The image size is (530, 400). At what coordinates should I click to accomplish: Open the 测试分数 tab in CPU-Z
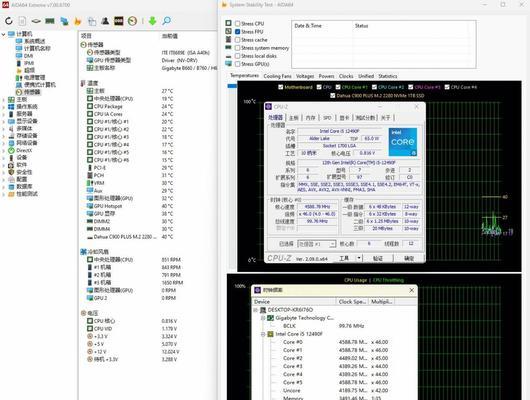pos(365,118)
